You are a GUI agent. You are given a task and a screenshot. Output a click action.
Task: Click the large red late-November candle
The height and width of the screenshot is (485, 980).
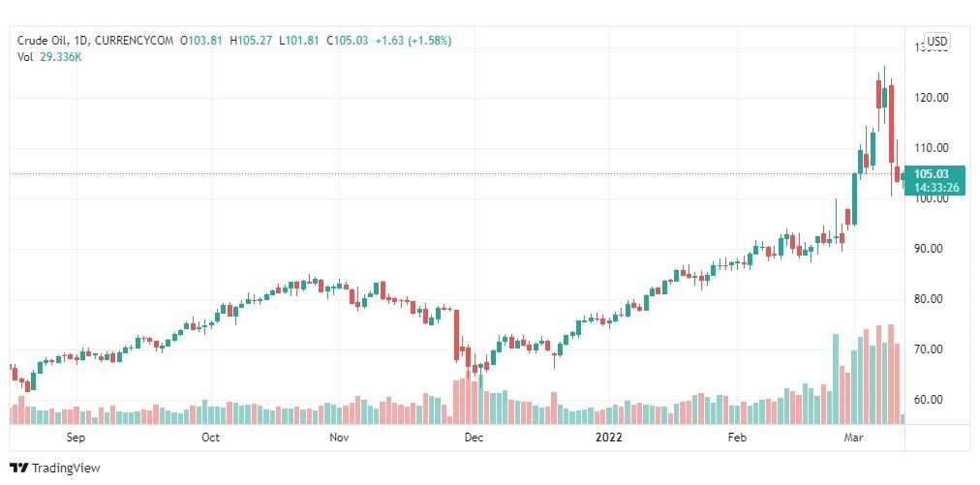456,335
